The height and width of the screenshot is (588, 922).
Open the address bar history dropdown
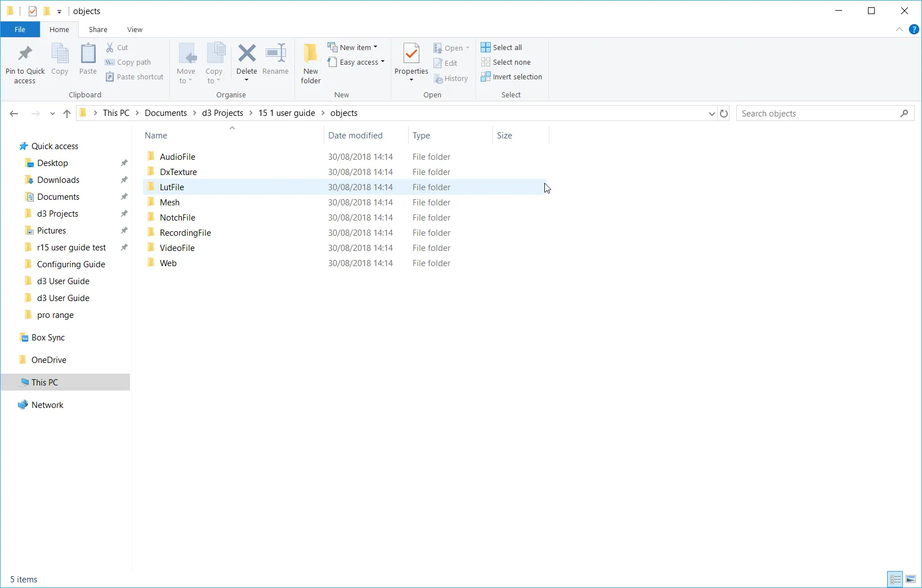(710, 113)
